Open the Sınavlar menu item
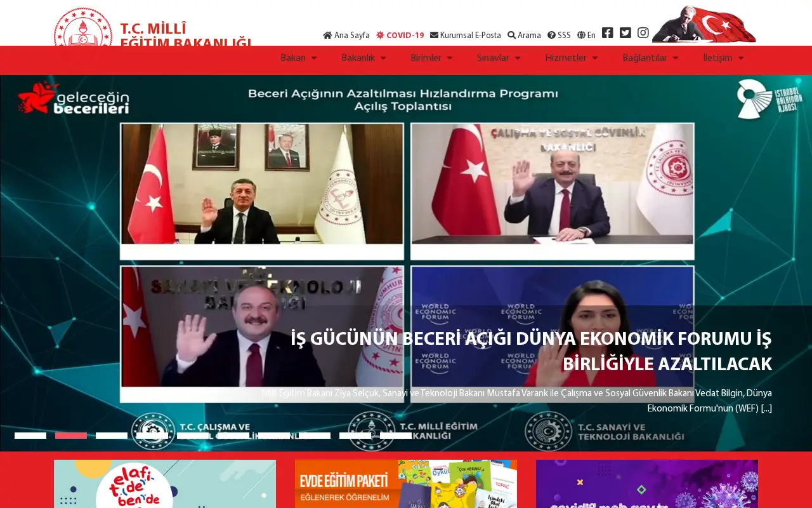Image resolution: width=812 pixels, height=508 pixels. point(499,58)
